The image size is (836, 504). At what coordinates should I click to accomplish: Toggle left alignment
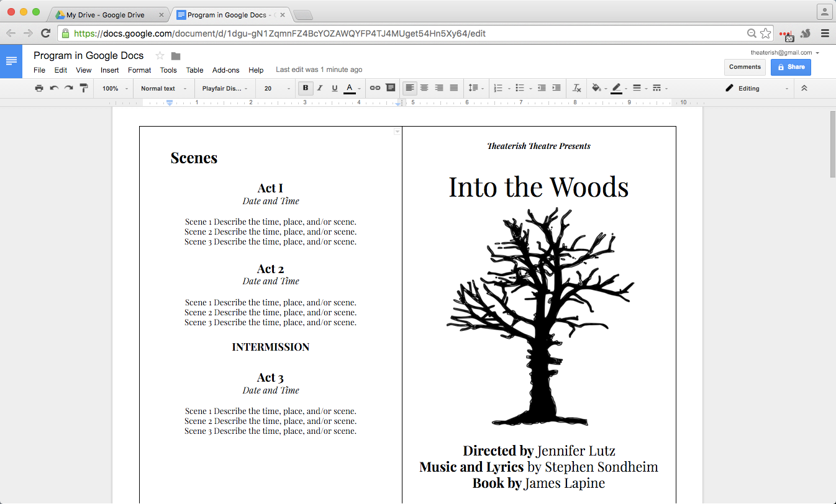coord(409,88)
